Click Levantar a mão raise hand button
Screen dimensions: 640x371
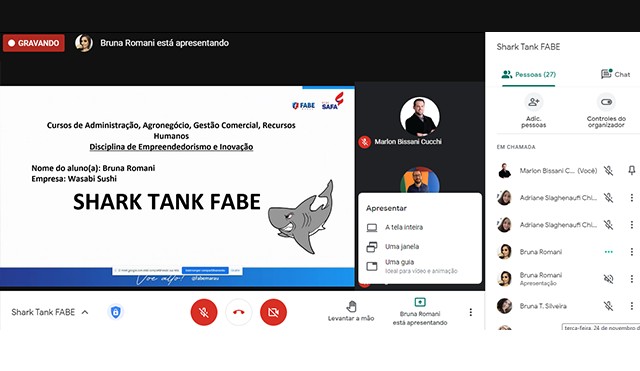351,311
